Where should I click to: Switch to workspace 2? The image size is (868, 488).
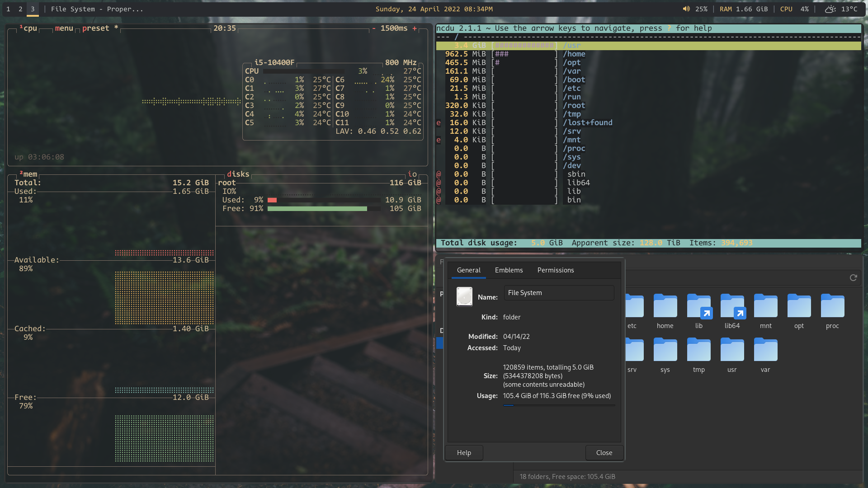(19, 9)
